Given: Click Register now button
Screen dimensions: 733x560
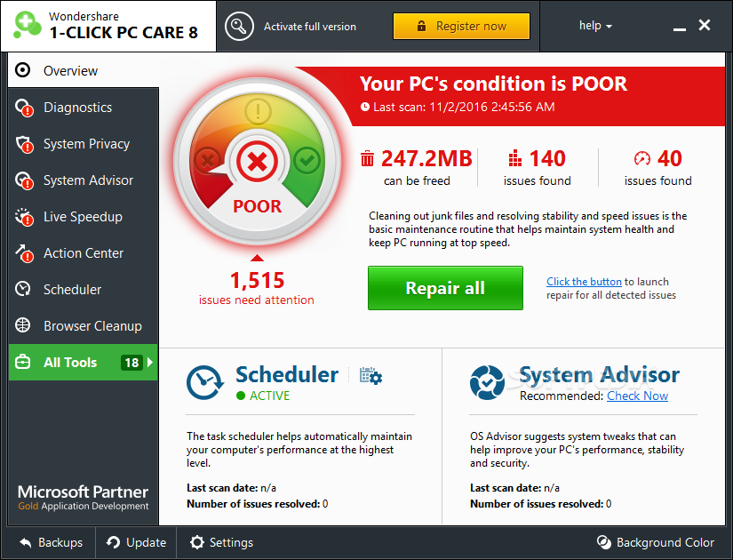Looking at the screenshot, I should click(x=461, y=26).
